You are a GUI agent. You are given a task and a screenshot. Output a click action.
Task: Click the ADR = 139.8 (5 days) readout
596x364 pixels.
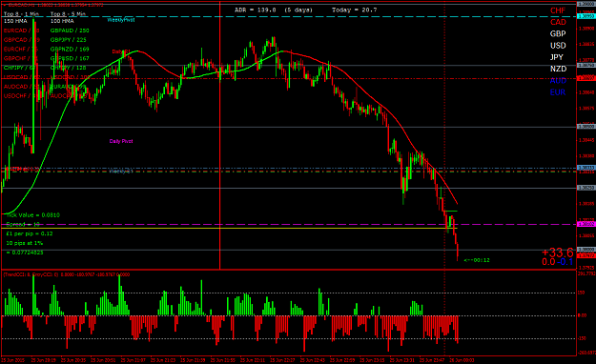pos(274,10)
